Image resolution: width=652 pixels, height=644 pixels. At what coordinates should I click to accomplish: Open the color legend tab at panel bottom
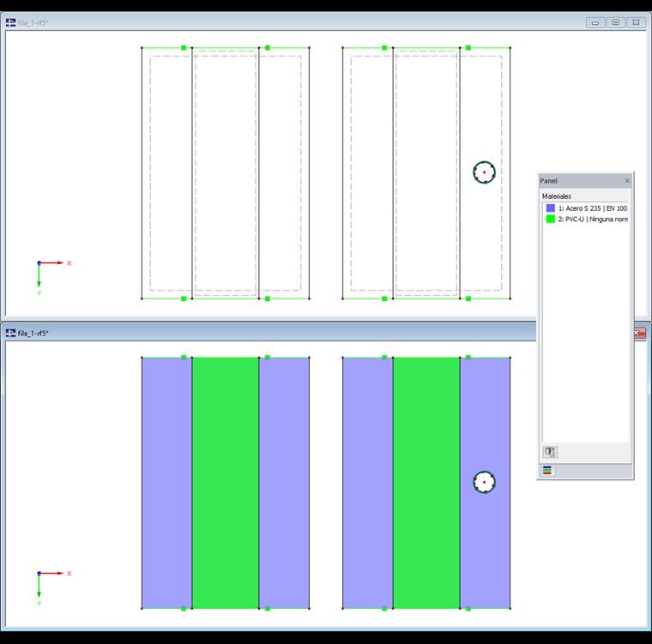tap(547, 470)
